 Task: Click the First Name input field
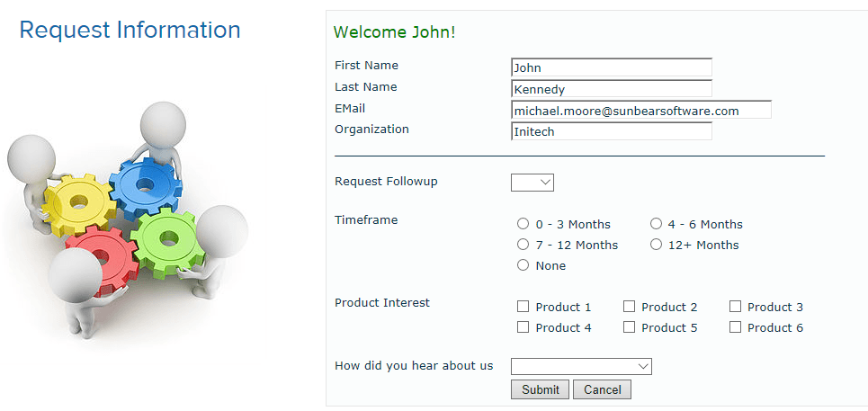pyautogui.click(x=612, y=67)
